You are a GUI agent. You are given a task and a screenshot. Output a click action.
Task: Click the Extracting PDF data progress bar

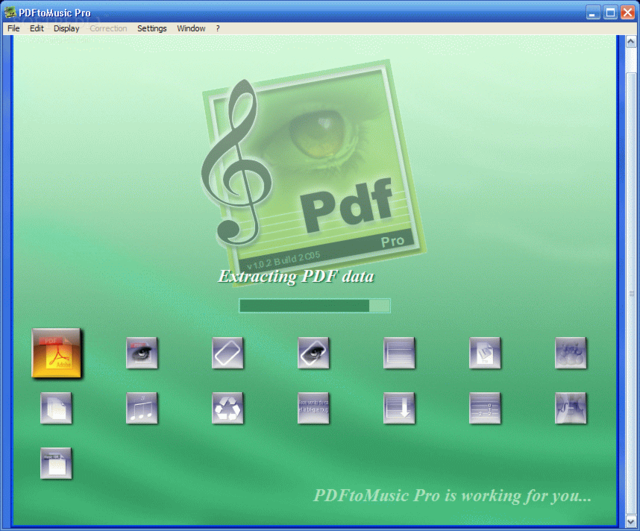pyautogui.click(x=314, y=306)
